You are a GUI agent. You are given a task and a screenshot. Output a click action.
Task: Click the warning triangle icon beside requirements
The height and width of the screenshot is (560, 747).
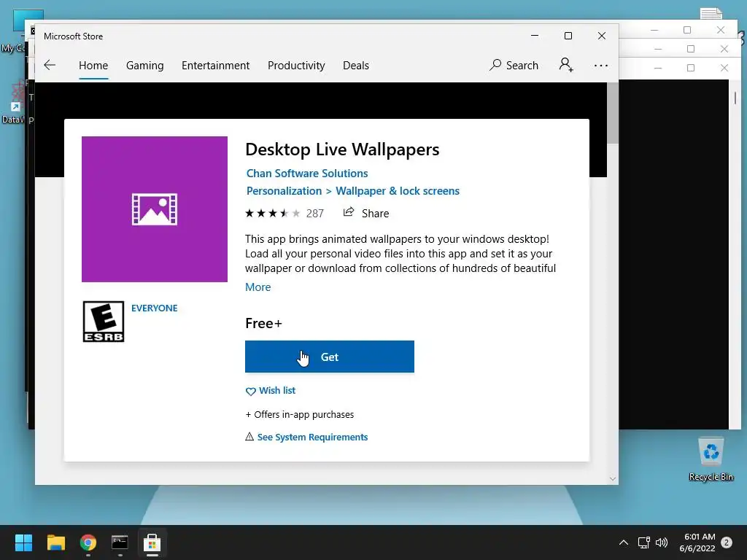click(249, 437)
